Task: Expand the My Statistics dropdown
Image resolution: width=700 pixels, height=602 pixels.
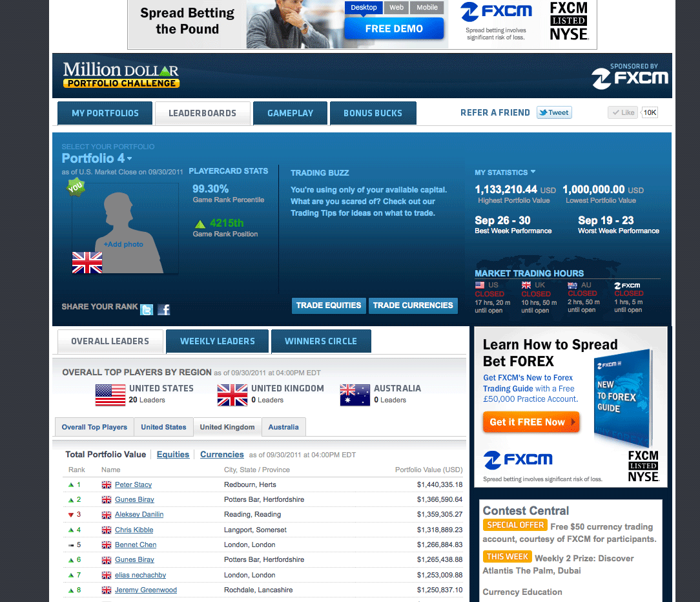Action: coord(505,172)
